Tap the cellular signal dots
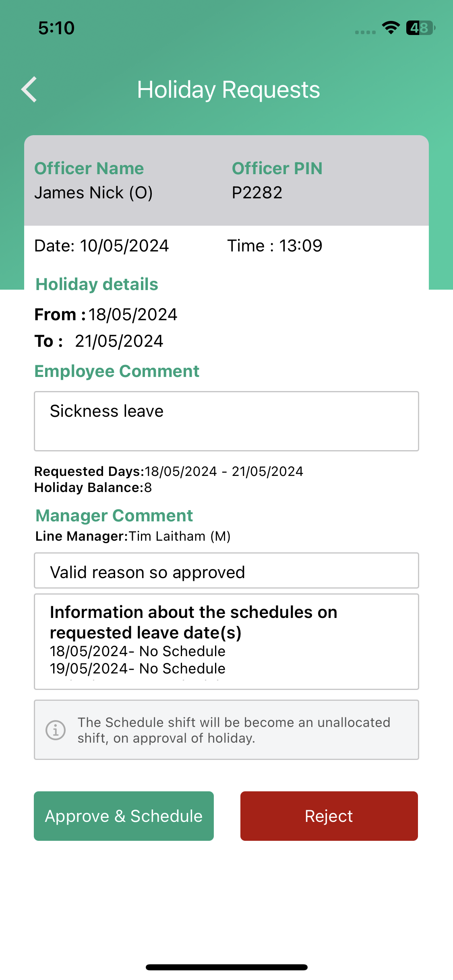The width and height of the screenshot is (453, 980). [365, 32]
